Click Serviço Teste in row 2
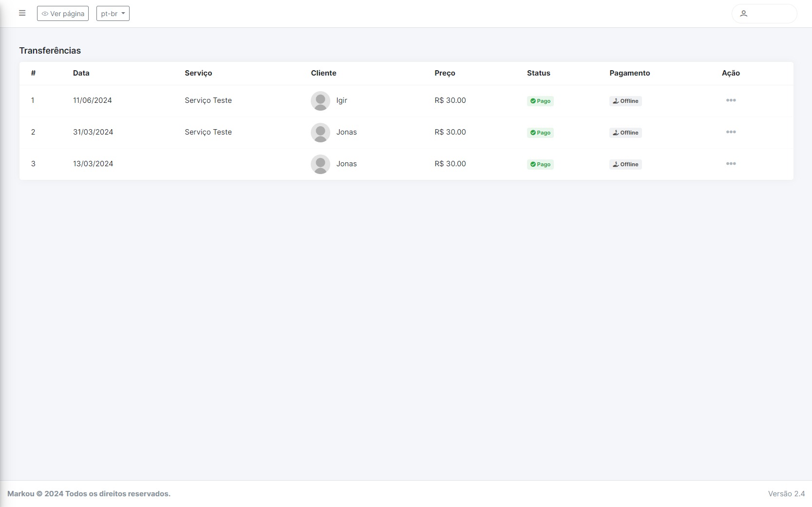Screen dimensions: 812x507 point(208,132)
